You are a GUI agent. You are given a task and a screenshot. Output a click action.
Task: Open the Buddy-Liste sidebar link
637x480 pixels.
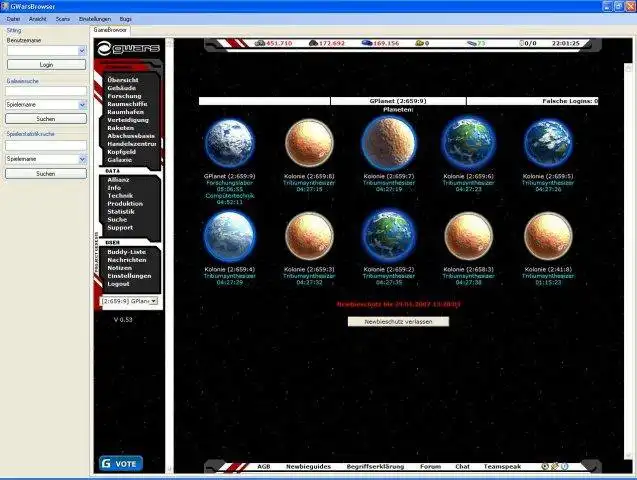pos(126,252)
